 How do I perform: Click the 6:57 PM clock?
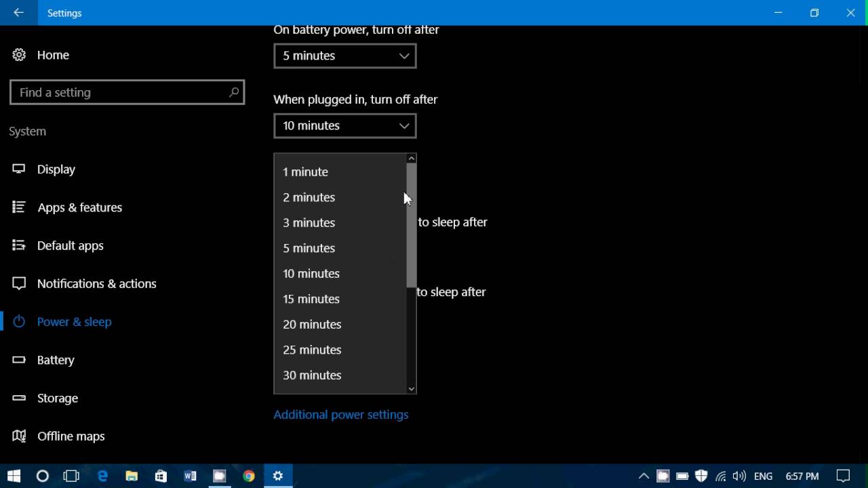tap(802, 476)
